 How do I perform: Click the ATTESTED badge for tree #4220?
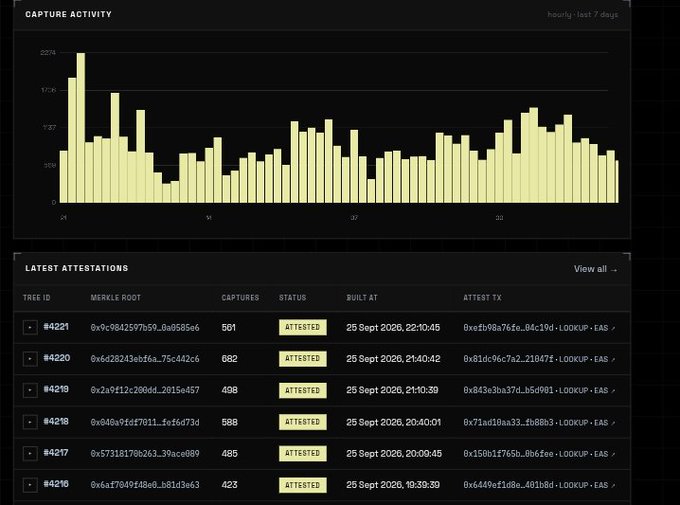click(x=303, y=358)
